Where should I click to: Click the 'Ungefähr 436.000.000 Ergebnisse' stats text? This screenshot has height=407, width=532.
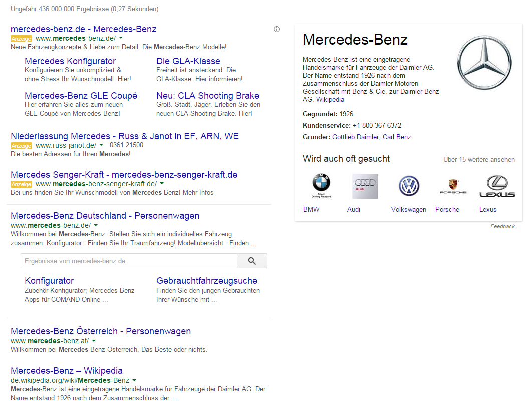(x=85, y=9)
